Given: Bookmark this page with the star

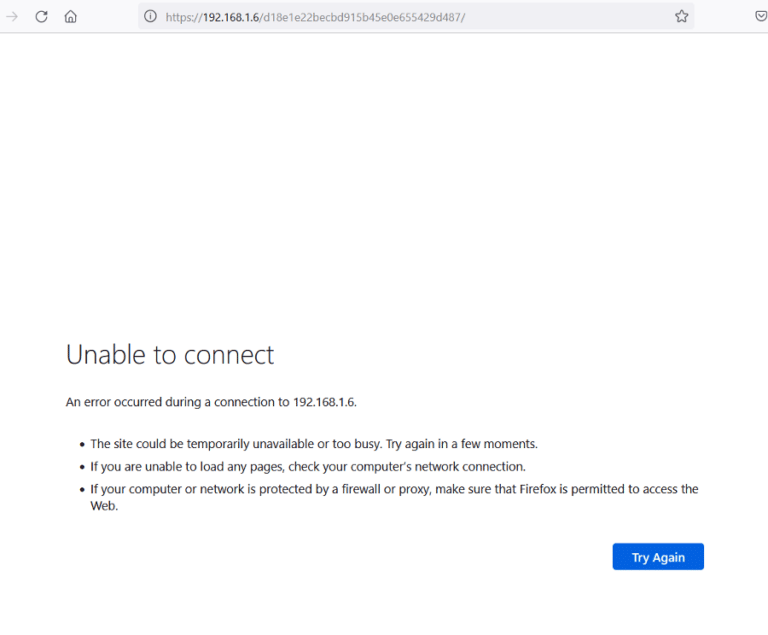Looking at the screenshot, I should click(x=681, y=16).
